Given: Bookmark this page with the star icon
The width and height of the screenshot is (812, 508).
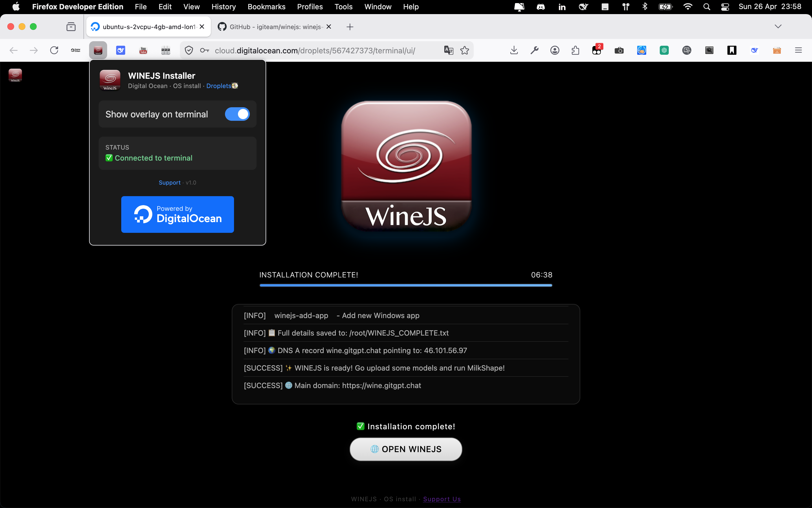Looking at the screenshot, I should pos(465,51).
